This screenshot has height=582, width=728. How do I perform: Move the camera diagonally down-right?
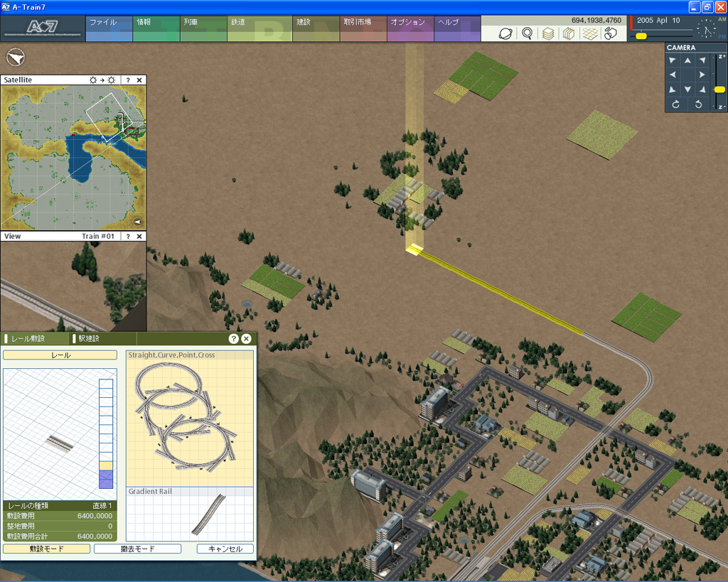pyautogui.click(x=702, y=89)
